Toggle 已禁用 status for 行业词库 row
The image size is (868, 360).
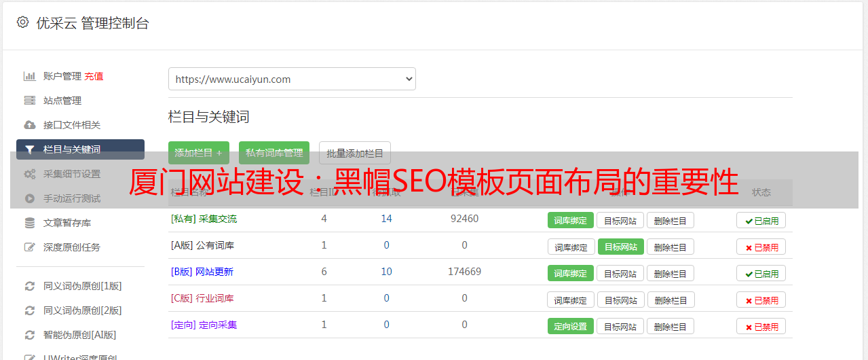click(761, 300)
